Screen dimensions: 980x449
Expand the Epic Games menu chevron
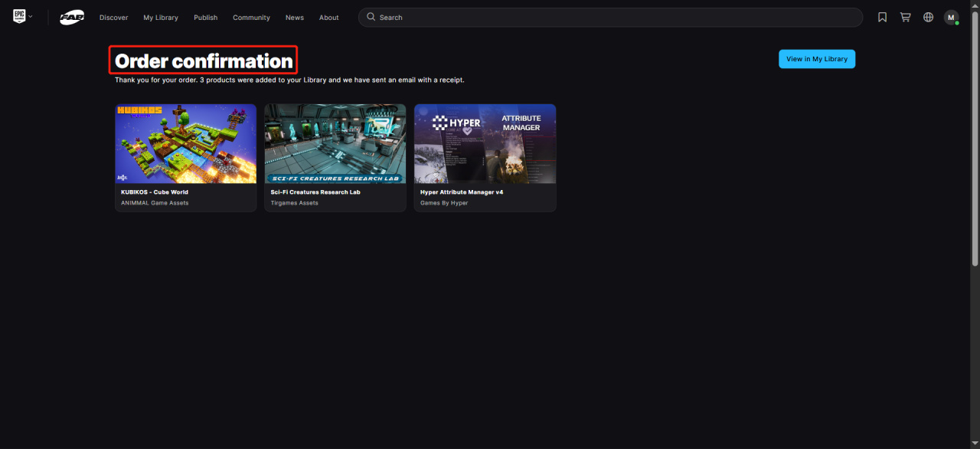31,17
